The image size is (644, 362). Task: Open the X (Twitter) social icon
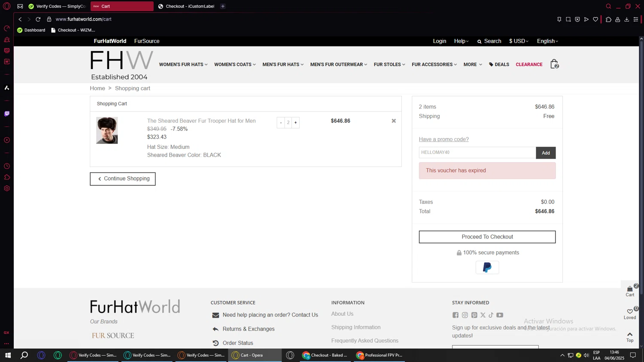pos(483,315)
